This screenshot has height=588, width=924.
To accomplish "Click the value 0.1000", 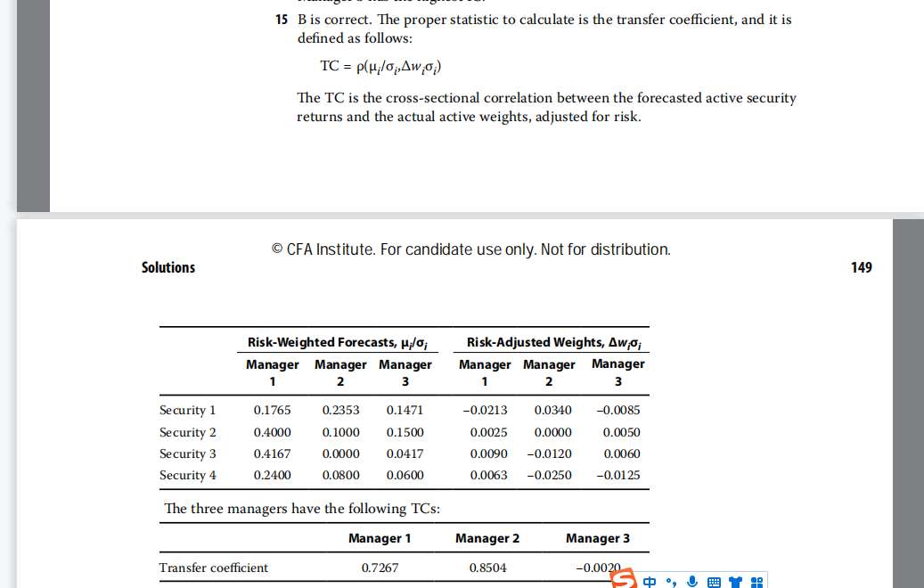I will [x=340, y=432].
